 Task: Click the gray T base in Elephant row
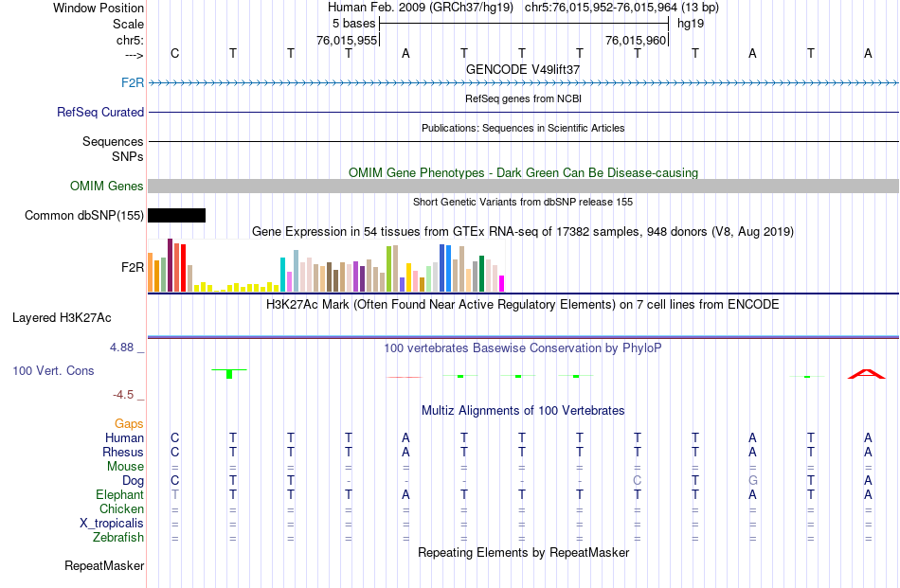[175, 494]
